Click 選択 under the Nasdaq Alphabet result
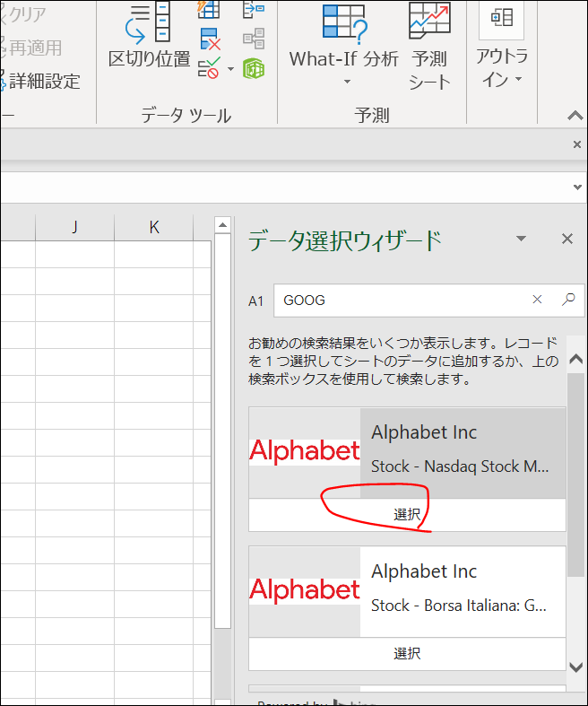The image size is (588, 706). point(407,514)
